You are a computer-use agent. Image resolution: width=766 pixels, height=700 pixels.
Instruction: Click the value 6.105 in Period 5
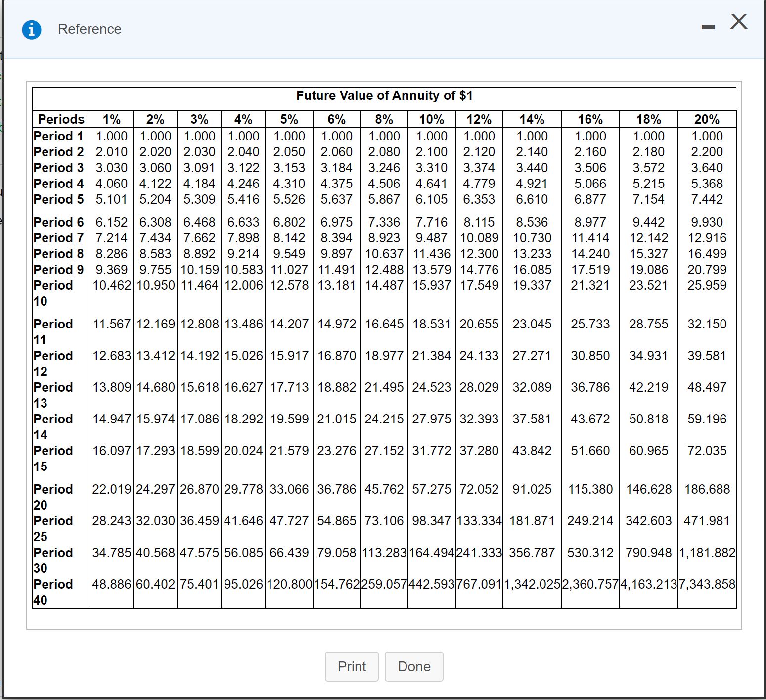point(432,199)
